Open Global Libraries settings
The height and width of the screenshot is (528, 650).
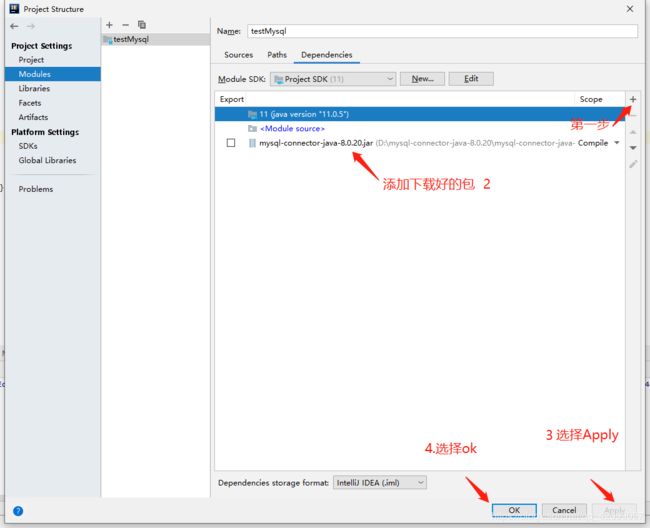(47, 160)
